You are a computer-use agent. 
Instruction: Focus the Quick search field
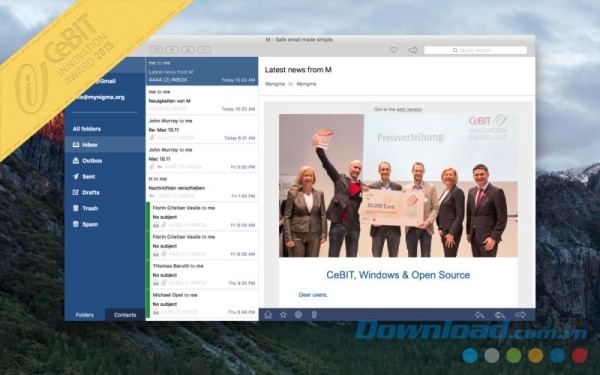(x=476, y=50)
